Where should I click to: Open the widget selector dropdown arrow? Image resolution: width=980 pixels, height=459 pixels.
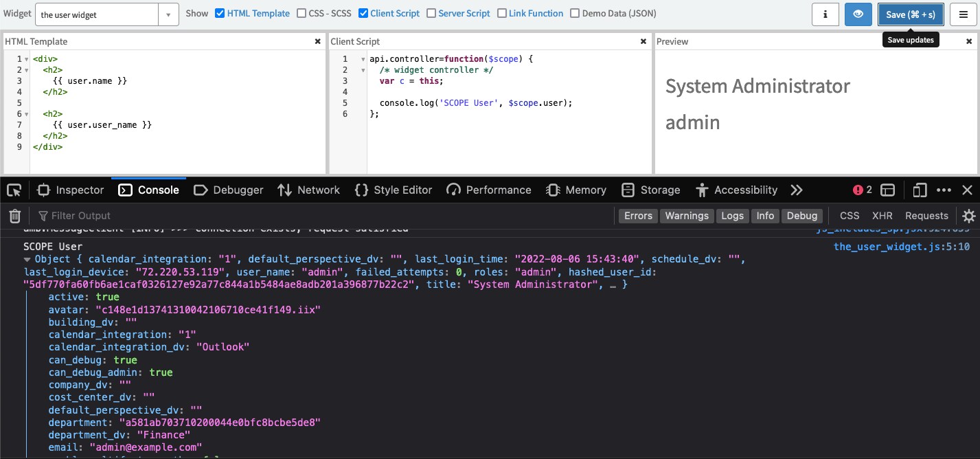(x=168, y=14)
